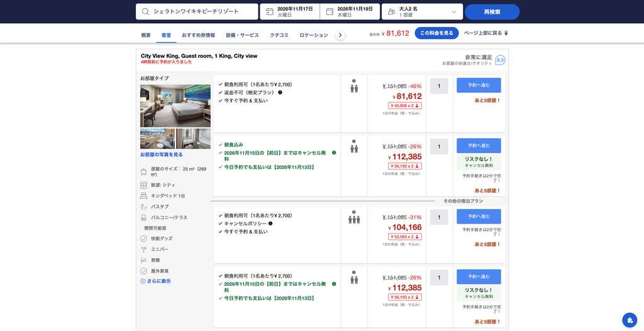
Task: Open the small lounge room thumbnail
Action: coord(157,139)
